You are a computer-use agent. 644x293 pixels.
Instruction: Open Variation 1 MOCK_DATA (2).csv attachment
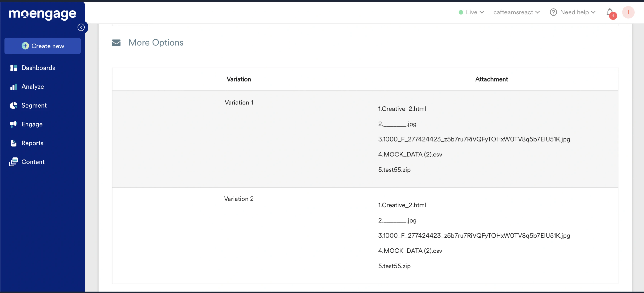pyautogui.click(x=410, y=154)
